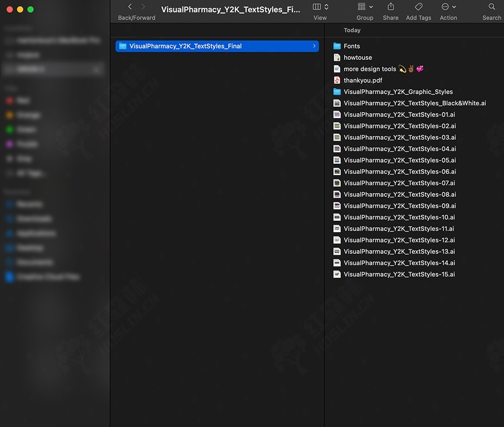
Task: Expand the Action dropdown chevron
Action: pyautogui.click(x=454, y=7)
